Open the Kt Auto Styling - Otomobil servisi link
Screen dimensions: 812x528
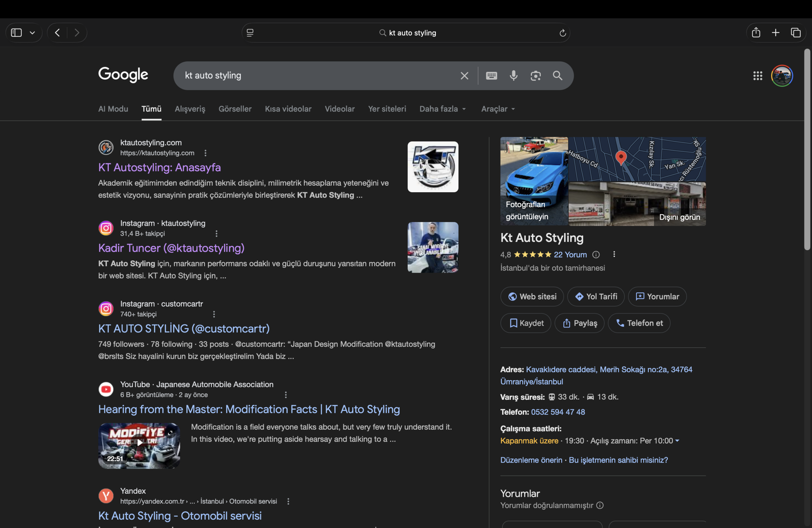pos(180,516)
